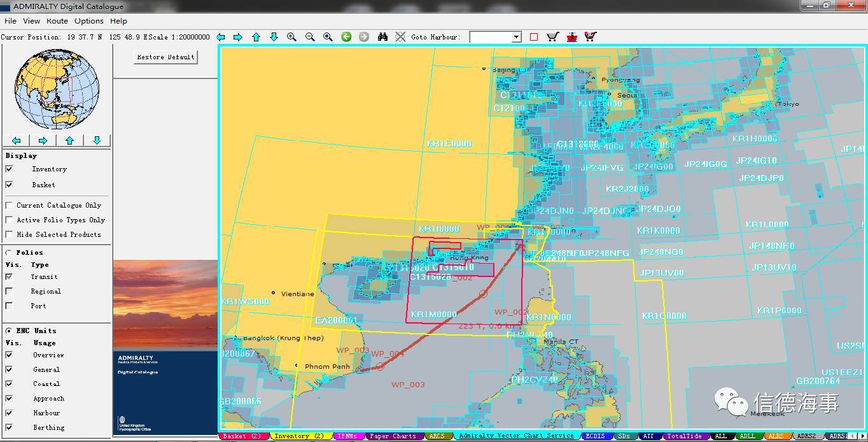This screenshot has width=868, height=442.
Task: Click the Manila CT map label
Action: pyautogui.click(x=561, y=342)
